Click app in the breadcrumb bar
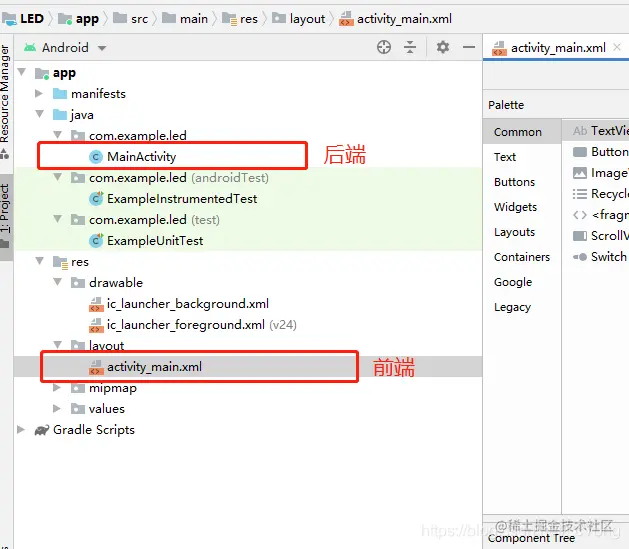Screen dimensions: 629x549 [x=87, y=19]
